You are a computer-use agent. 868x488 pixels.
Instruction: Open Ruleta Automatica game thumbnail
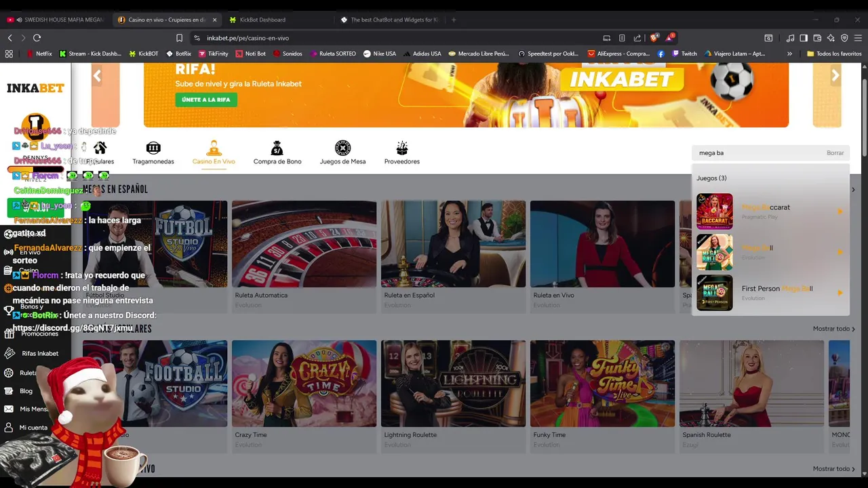pyautogui.click(x=304, y=244)
